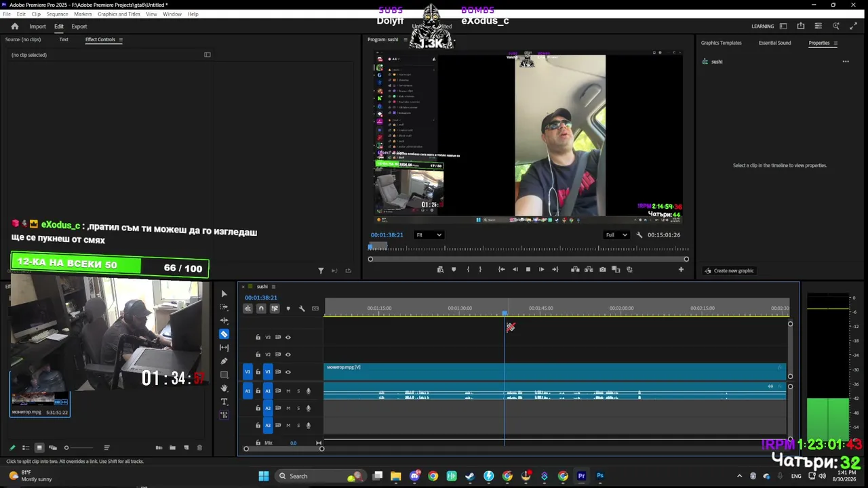Open the Effect Controls panel menu
The image size is (868, 488).
(x=121, y=39)
